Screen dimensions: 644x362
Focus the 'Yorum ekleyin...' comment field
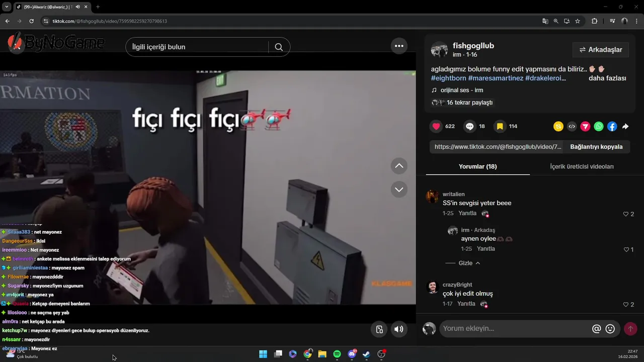tap(514, 329)
